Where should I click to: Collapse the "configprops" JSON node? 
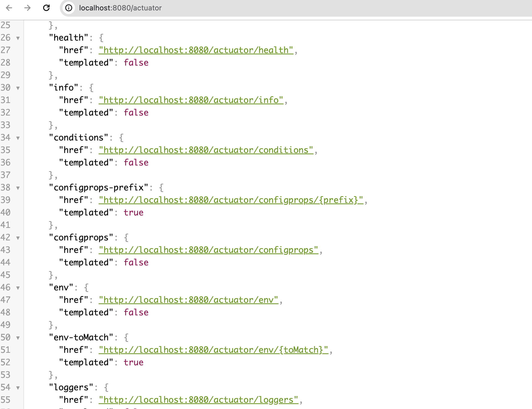coord(18,238)
